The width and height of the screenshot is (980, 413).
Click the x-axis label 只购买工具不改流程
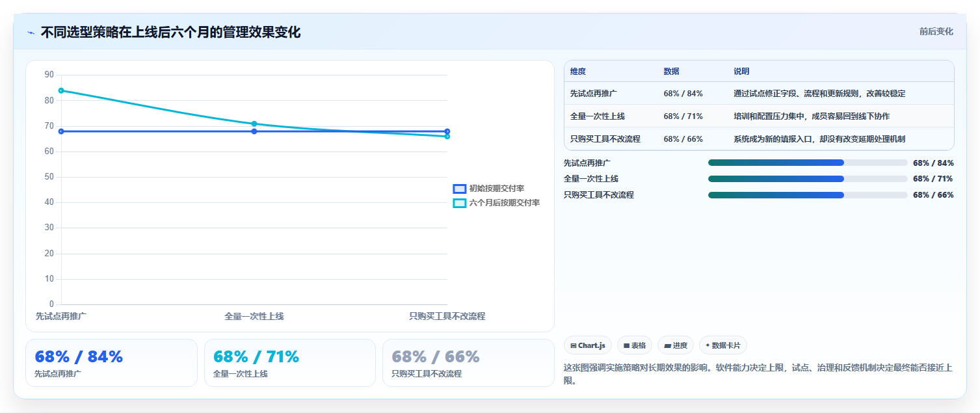[x=447, y=316]
